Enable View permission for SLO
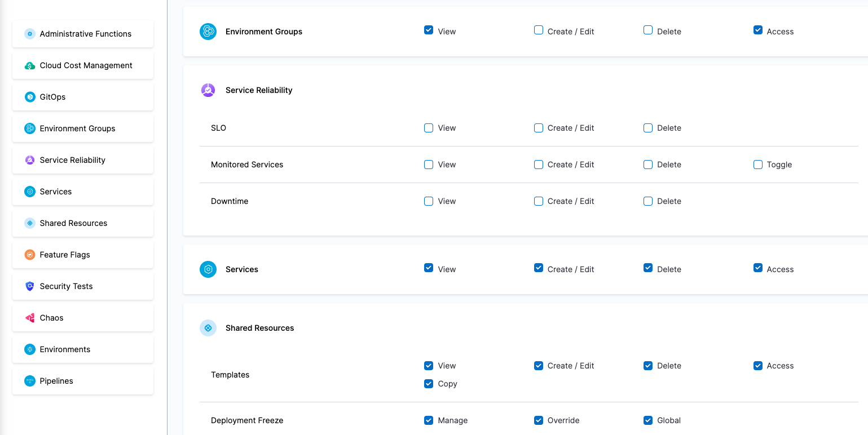Image resolution: width=868 pixels, height=435 pixels. click(x=429, y=128)
